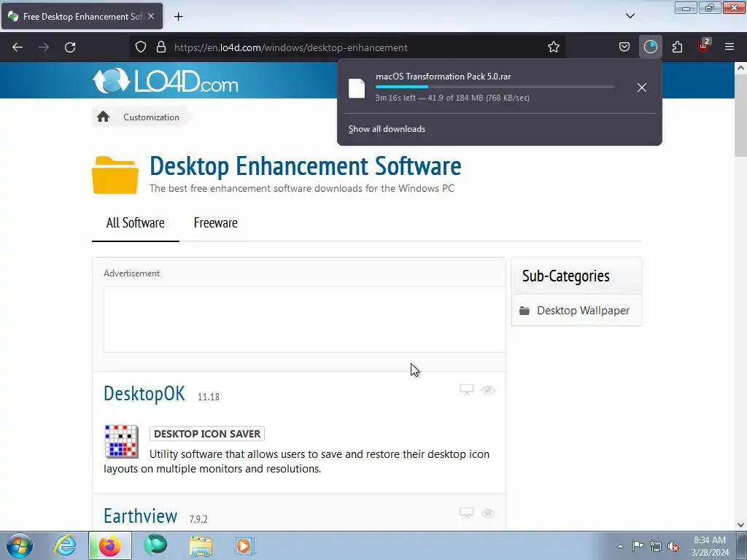Open the tracking protection shield icon

141,47
